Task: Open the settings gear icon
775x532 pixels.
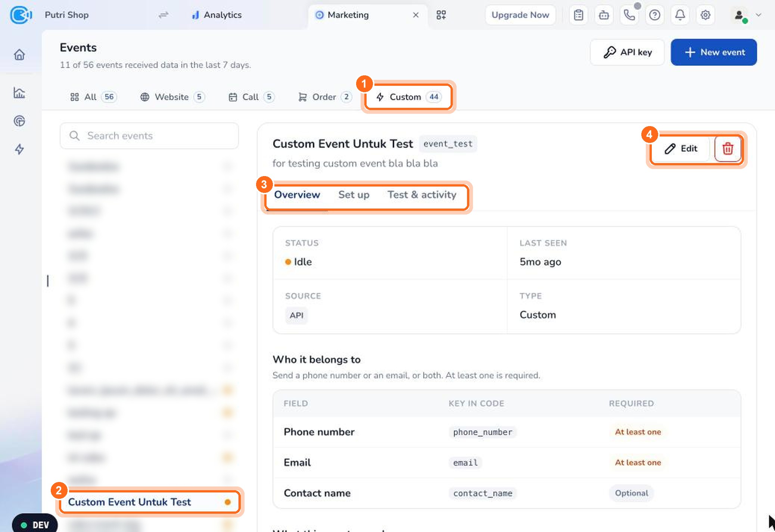Action: tap(706, 15)
